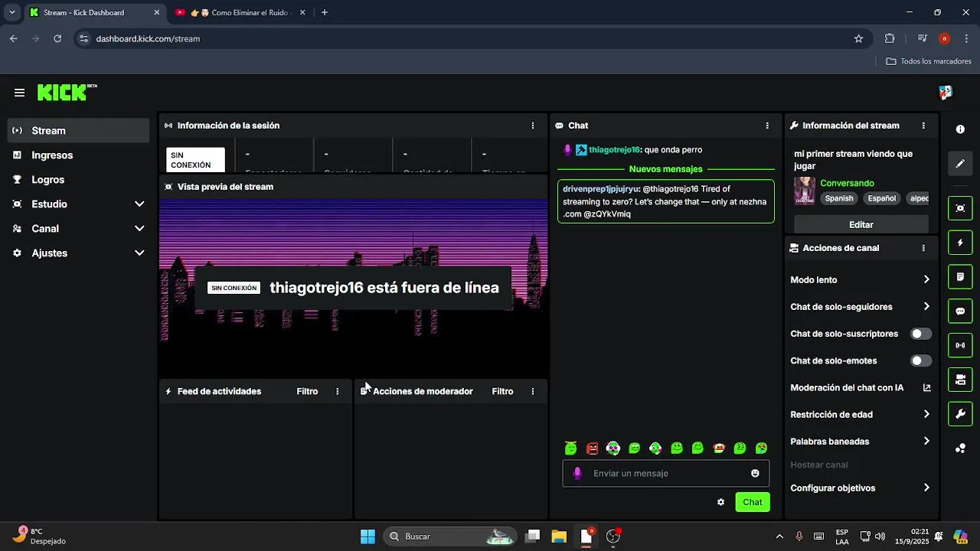980x551 pixels.
Task: Click the pencil edit icon in right toolbar
Action: point(960,164)
